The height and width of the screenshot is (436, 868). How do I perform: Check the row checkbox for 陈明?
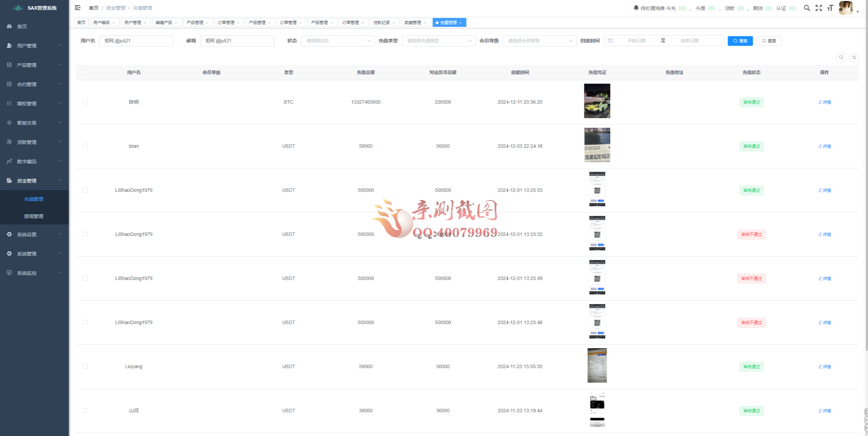85,102
